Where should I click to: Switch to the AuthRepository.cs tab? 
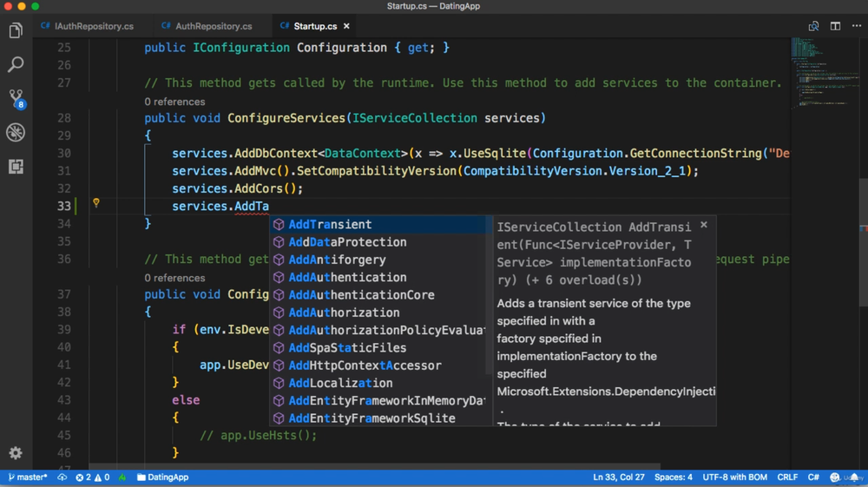(x=207, y=26)
